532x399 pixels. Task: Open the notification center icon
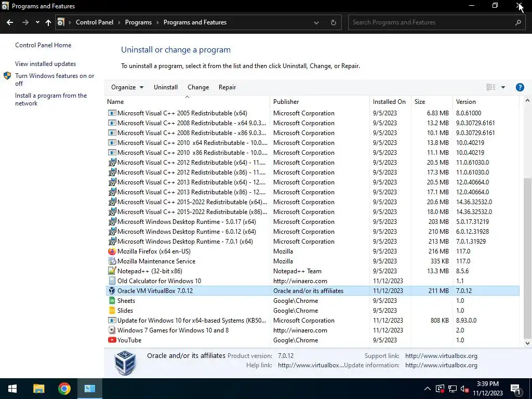tap(515, 389)
